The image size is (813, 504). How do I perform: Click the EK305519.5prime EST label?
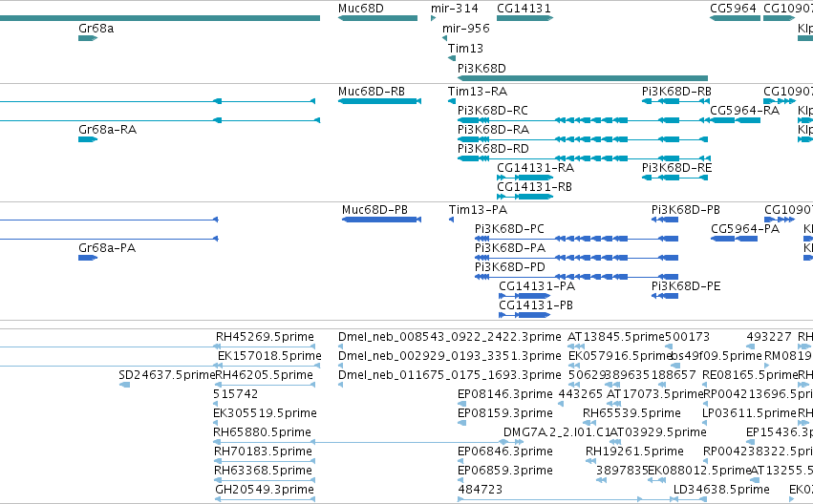point(265,414)
